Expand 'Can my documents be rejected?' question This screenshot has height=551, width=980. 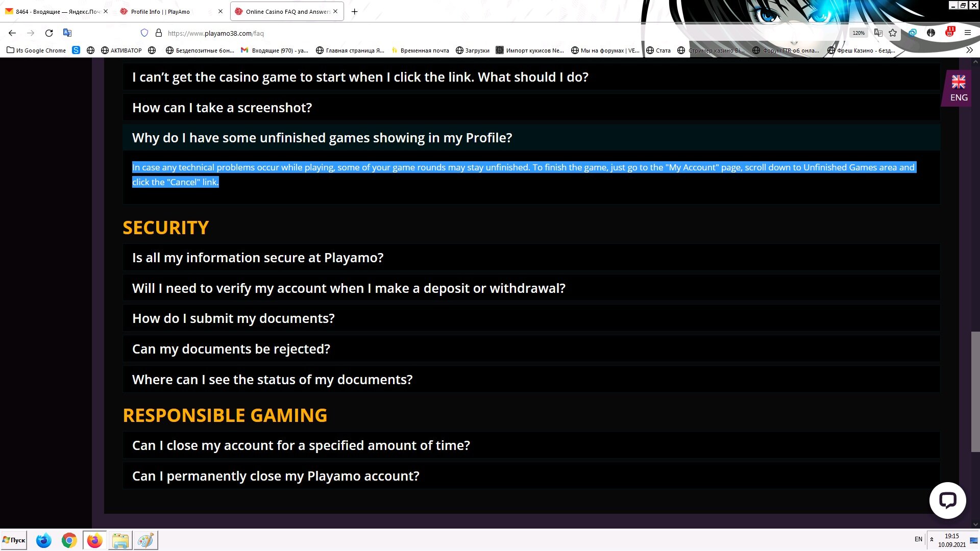(231, 349)
